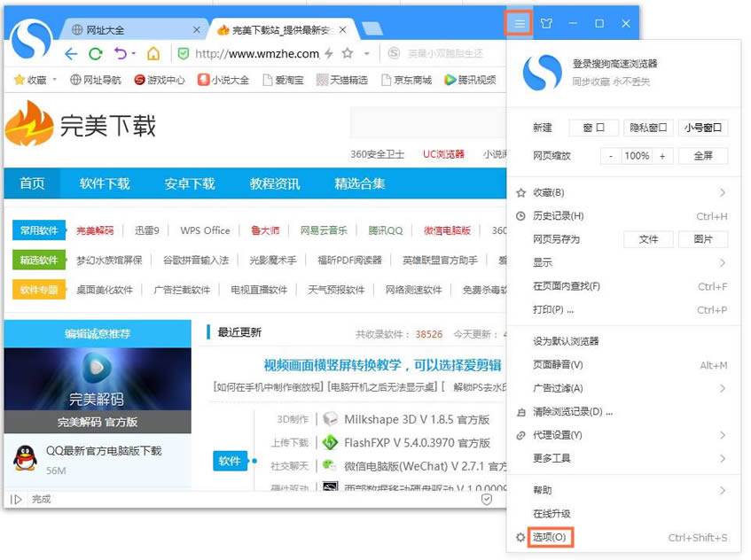Open 小说大全 bookmark
The height and width of the screenshot is (560, 751).
[x=223, y=80]
